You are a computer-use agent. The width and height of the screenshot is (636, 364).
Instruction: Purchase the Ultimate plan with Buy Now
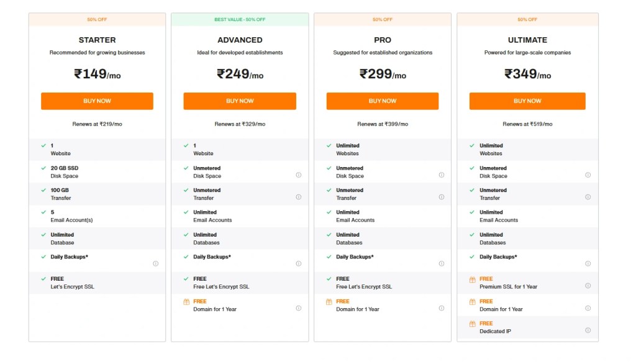527,101
